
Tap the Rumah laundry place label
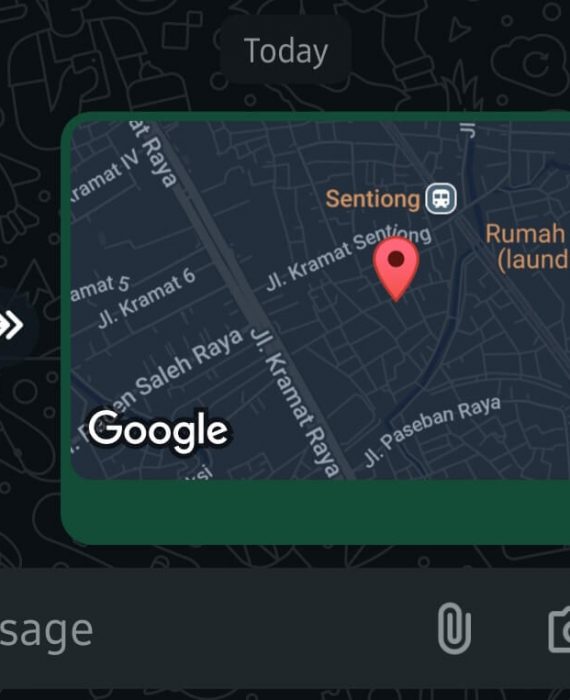[x=527, y=246]
